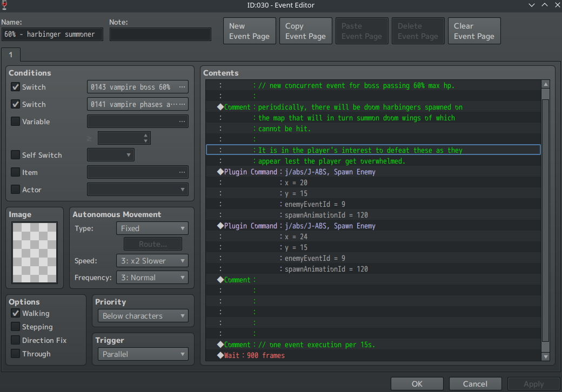Screen dimensions: 562x392
Task: Select the line 'x = 24'
Action: [x=373, y=236]
